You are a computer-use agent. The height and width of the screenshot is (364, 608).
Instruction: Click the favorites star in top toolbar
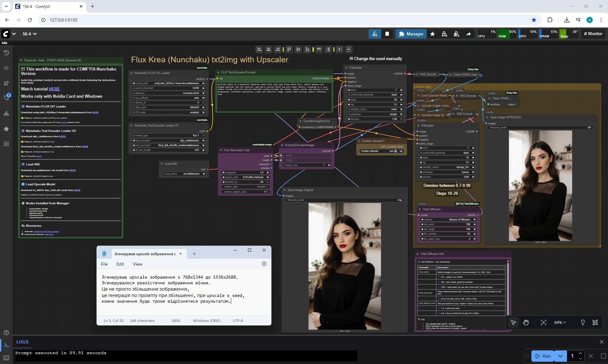[x=432, y=34]
